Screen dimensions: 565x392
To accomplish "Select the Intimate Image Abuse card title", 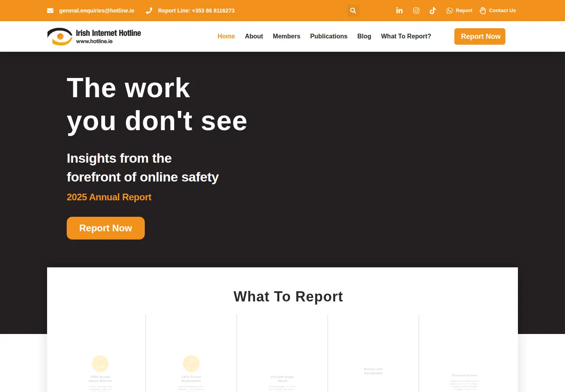I will point(282,379).
